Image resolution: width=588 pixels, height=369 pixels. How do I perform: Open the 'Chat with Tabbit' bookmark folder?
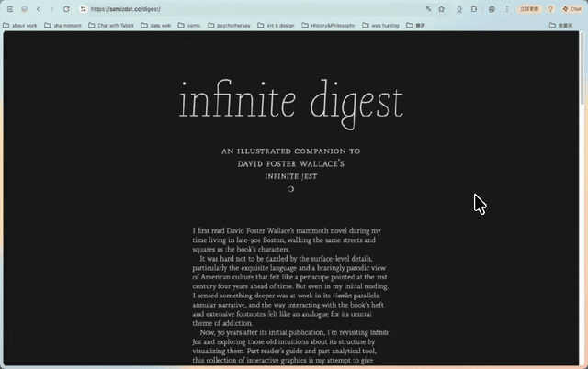point(111,26)
